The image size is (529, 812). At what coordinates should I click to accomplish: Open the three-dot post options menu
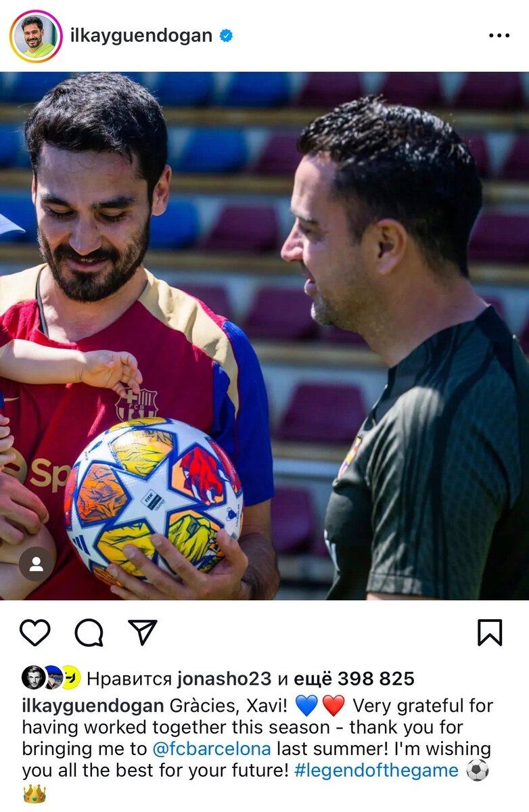[499, 36]
